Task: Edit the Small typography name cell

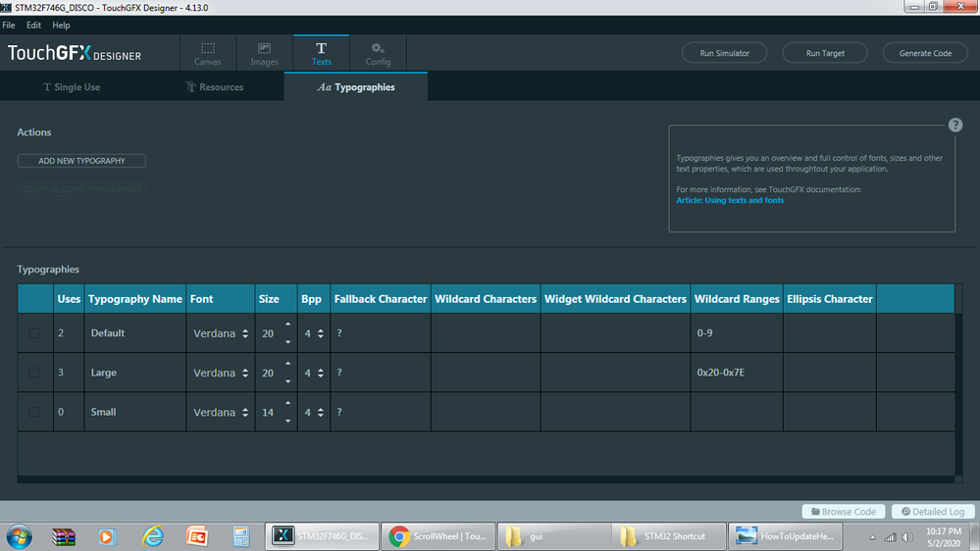Action: point(135,412)
